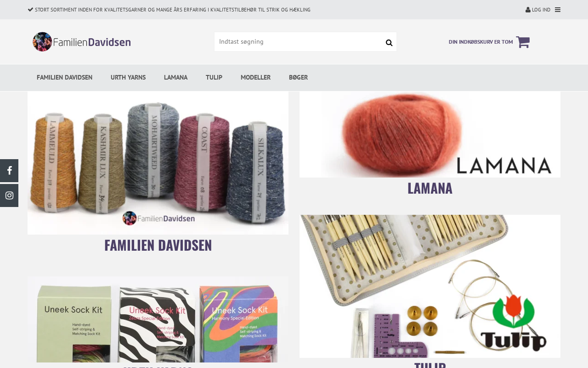Open the Urth Yarns menu item
Image resolution: width=588 pixels, height=368 pixels.
[x=128, y=77]
